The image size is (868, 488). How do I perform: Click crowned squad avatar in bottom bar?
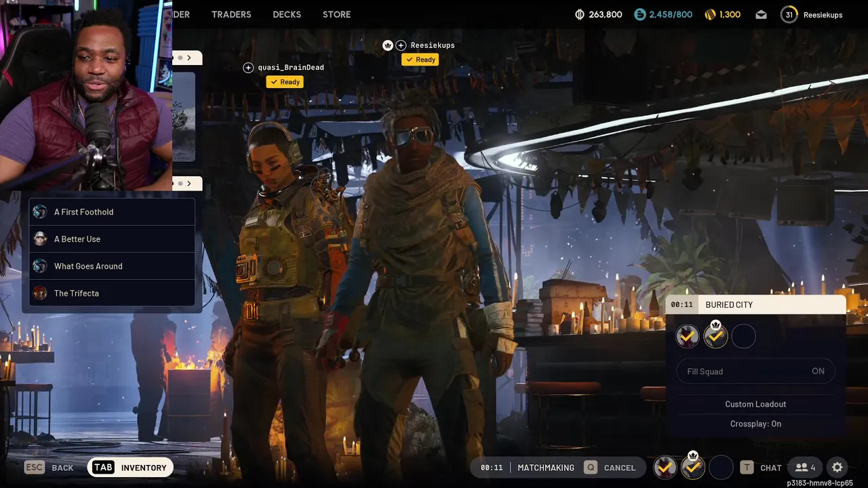(693, 466)
